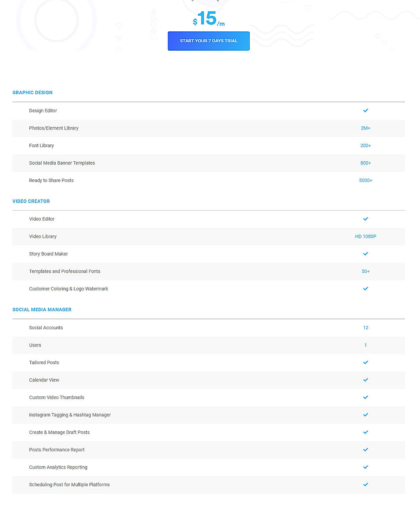Screen dimensions: 420x511
Task: Click the Customer Coloring & Logo Watermark checkmark
Action: 365,288
